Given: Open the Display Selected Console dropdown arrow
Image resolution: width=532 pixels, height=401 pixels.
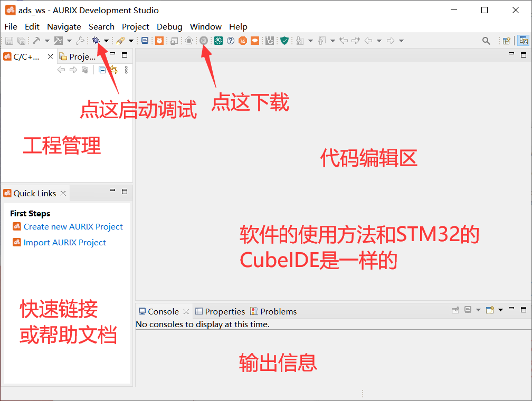Looking at the screenshot, I should coord(478,310).
